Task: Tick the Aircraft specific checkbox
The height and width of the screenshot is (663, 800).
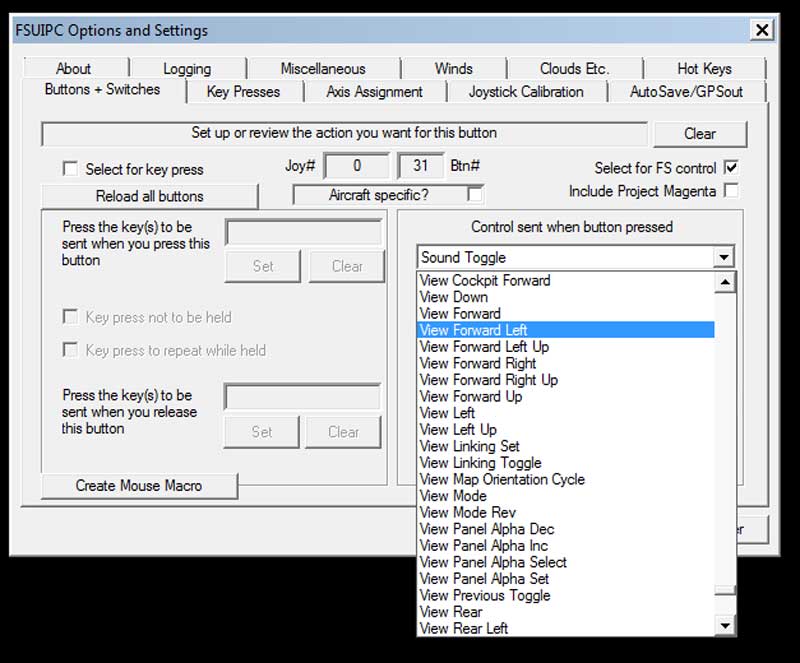Action: 474,194
